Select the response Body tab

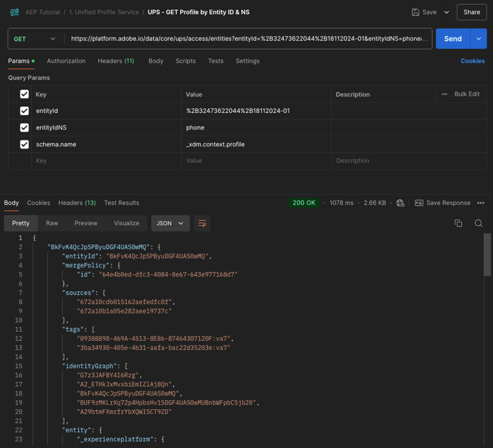(x=11, y=203)
